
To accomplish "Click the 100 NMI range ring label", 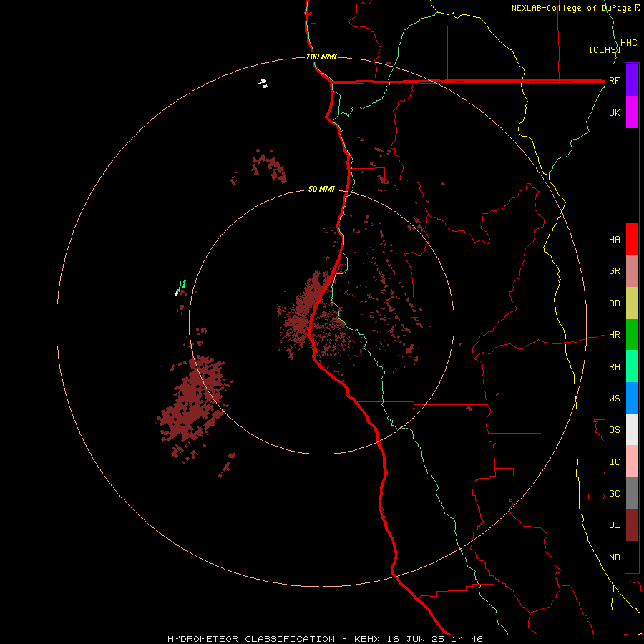I will (321, 57).
